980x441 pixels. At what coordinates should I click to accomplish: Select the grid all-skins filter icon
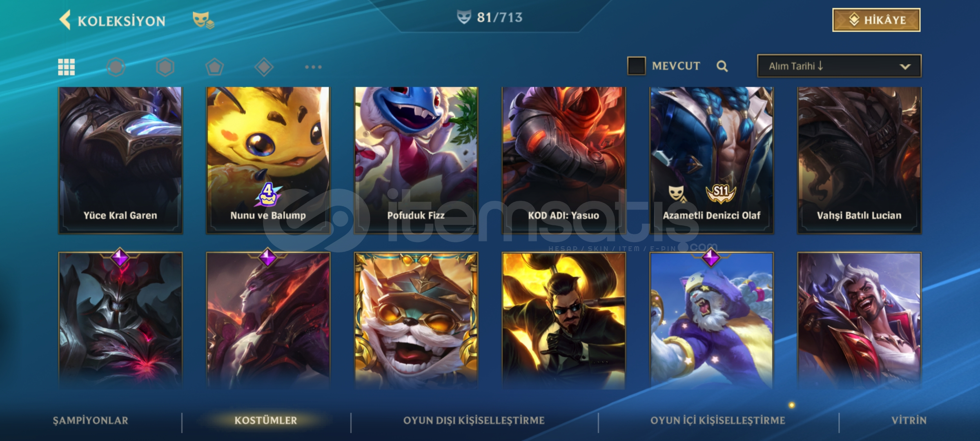pos(66,67)
